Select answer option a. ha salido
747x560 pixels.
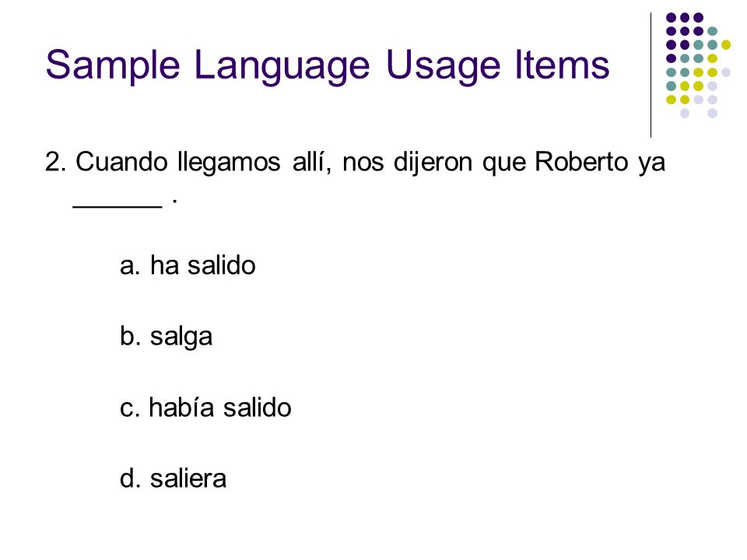click(188, 265)
